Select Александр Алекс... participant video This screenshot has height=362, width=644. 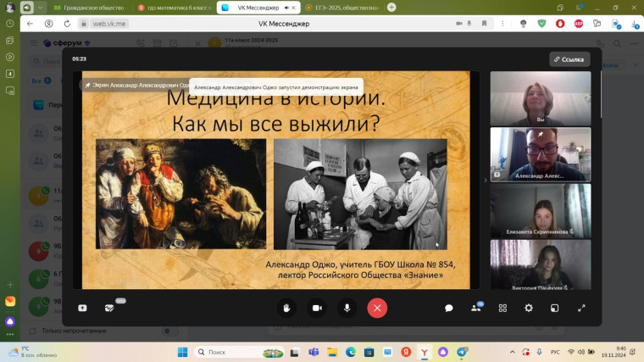pos(541,154)
